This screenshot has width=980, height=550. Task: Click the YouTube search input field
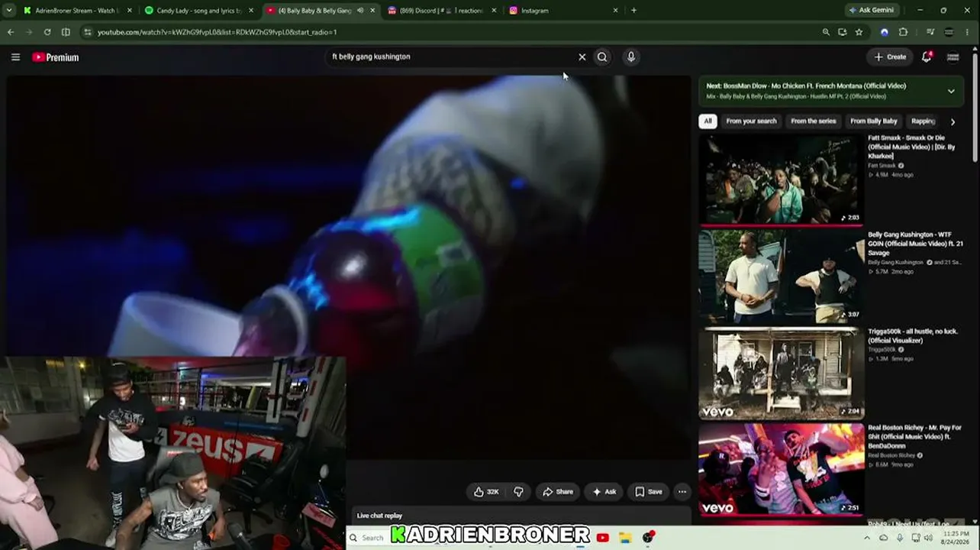tap(450, 57)
